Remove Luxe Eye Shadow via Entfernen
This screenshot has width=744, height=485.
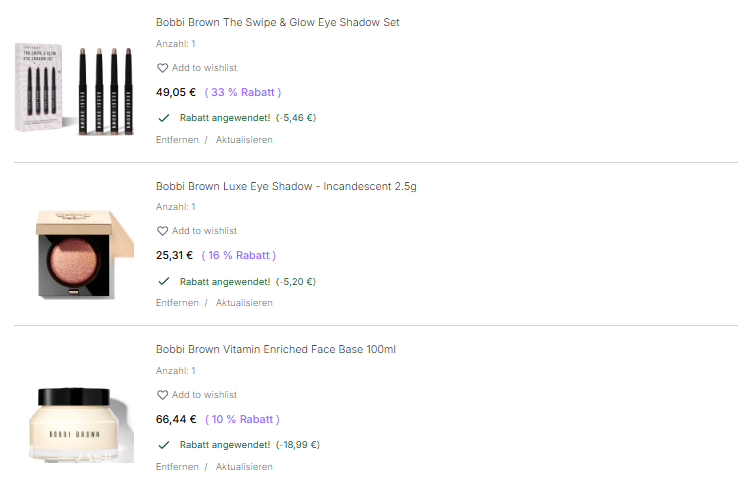(177, 303)
